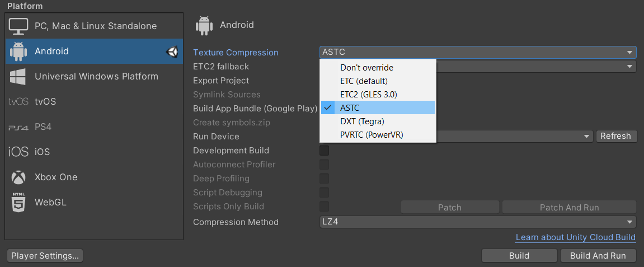
Task: Toggle the Deep Profiling checkbox
Action: coord(325,179)
